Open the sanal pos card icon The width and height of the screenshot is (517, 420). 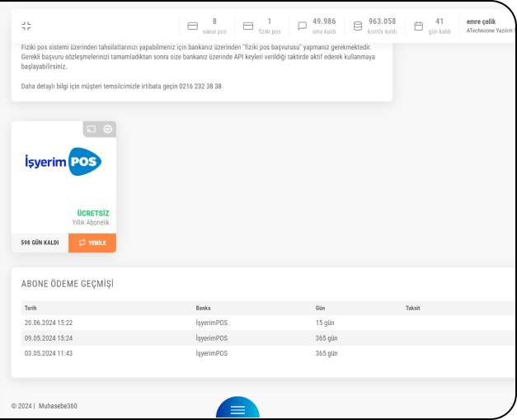pyautogui.click(x=193, y=26)
